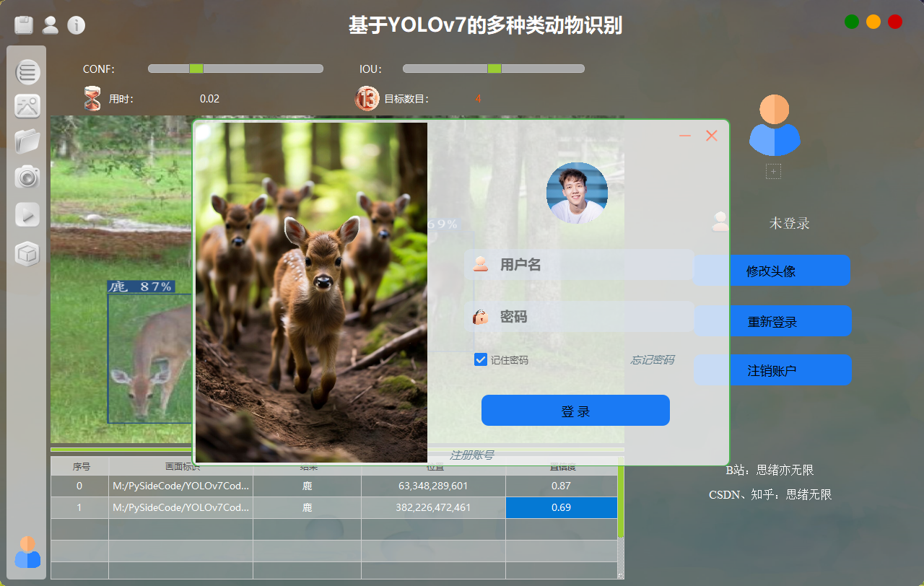The width and height of the screenshot is (924, 586).
Task: Click the orange window control dot
Action: 873,22
